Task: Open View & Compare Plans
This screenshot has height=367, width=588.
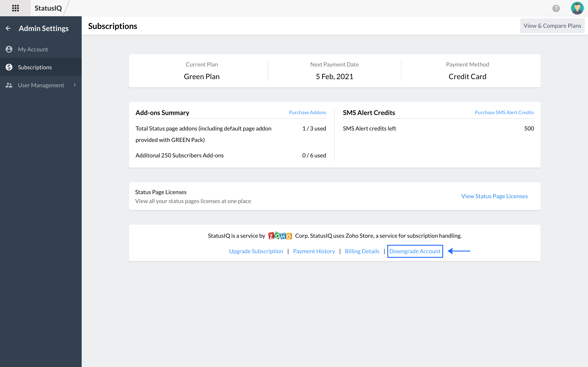Action: pyautogui.click(x=552, y=25)
